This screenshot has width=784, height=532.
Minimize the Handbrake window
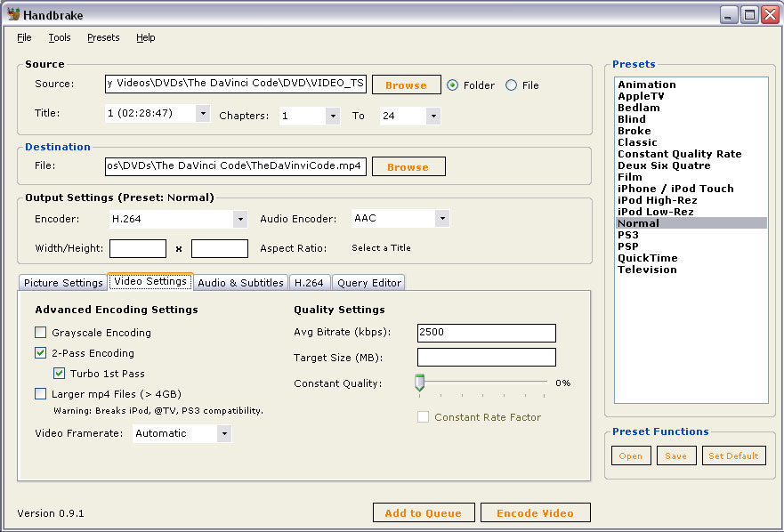pos(729,15)
